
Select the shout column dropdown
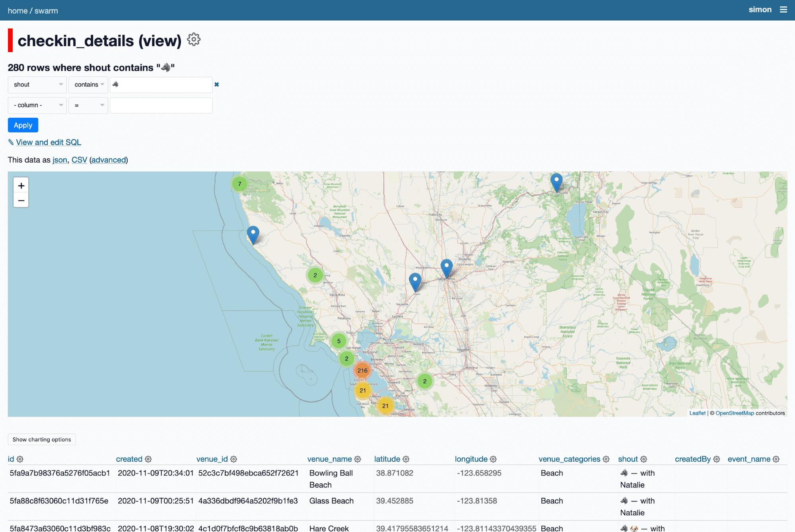point(37,85)
